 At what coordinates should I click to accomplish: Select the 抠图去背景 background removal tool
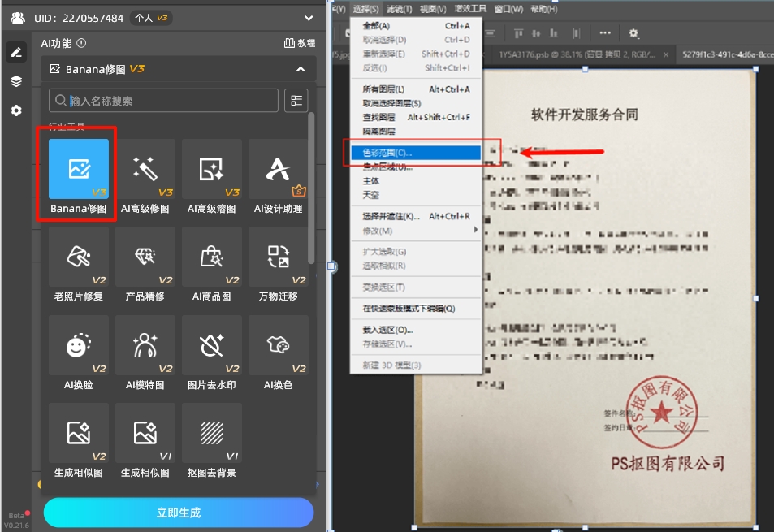211,432
